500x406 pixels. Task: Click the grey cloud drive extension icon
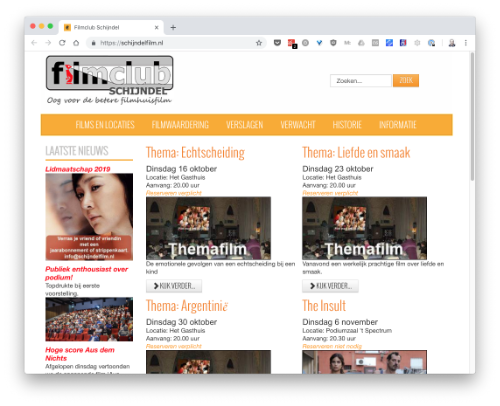[x=361, y=43]
